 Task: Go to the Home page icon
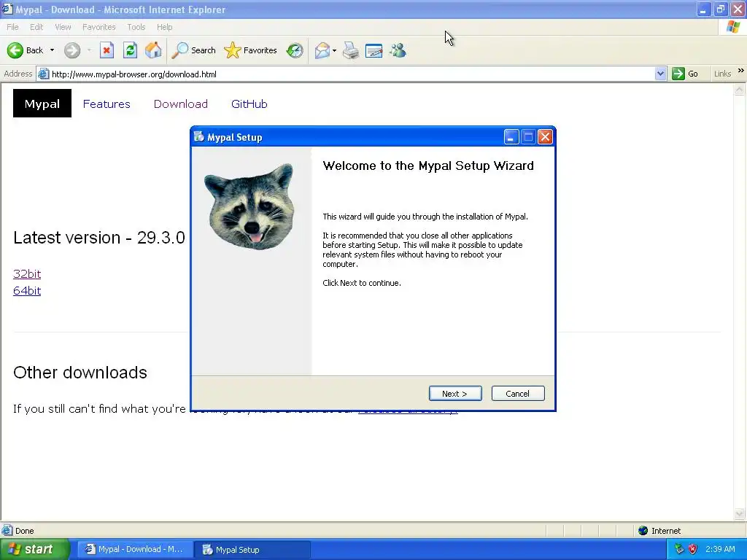153,50
